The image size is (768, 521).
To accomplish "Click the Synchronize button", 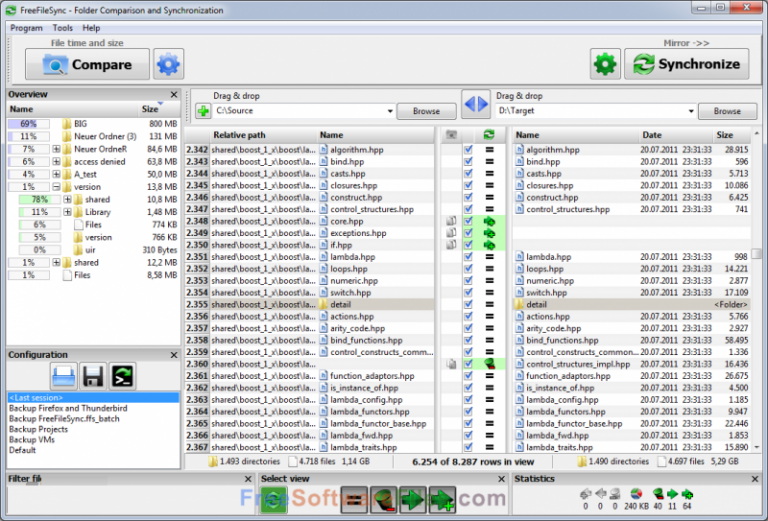I will (687, 64).
